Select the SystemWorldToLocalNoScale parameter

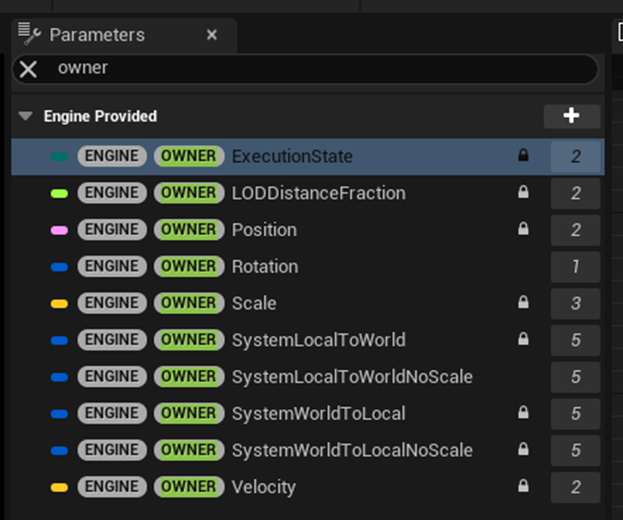tap(308, 450)
